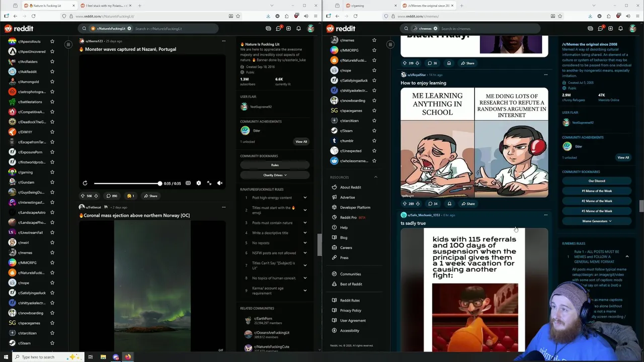Viewport: 644px width, 362px height.
Task: Collapse the RESOURCES section
Action: [x=375, y=177]
